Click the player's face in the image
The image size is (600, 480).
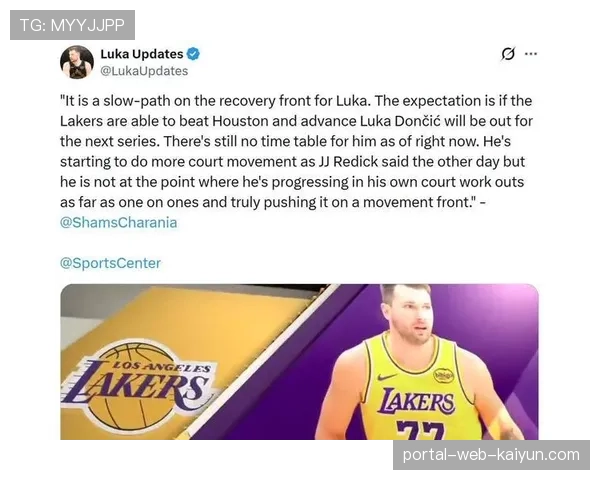point(413,320)
